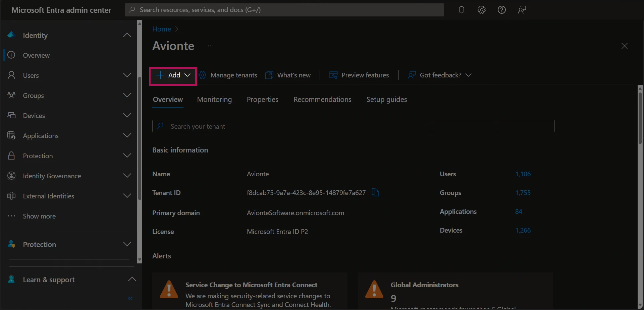Open portal settings gear icon
The width and height of the screenshot is (644, 310).
coord(482,10)
